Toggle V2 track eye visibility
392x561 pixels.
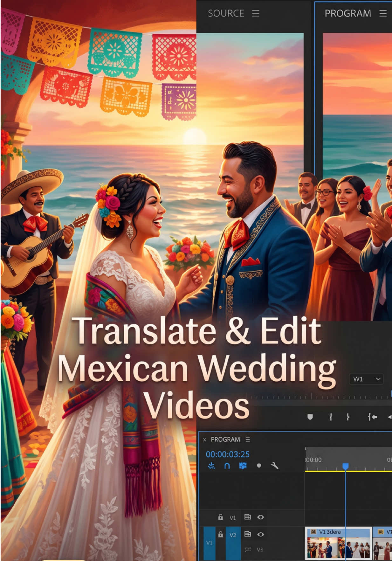click(260, 534)
